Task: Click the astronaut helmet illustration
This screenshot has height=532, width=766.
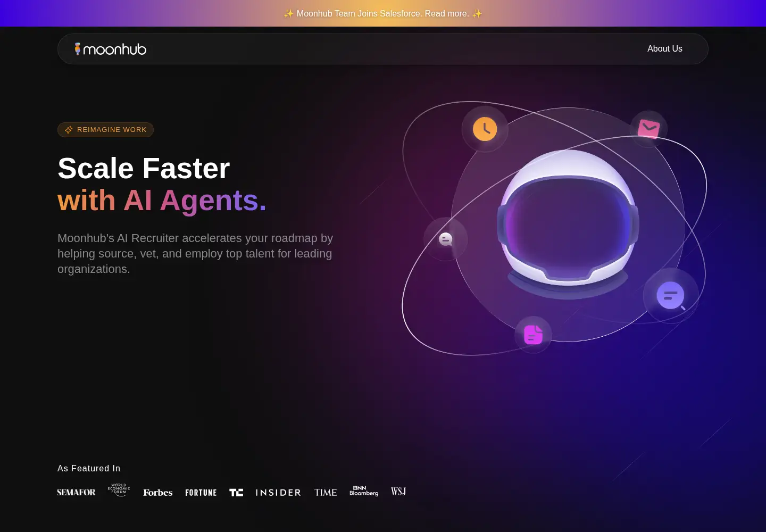Action: click(x=568, y=223)
